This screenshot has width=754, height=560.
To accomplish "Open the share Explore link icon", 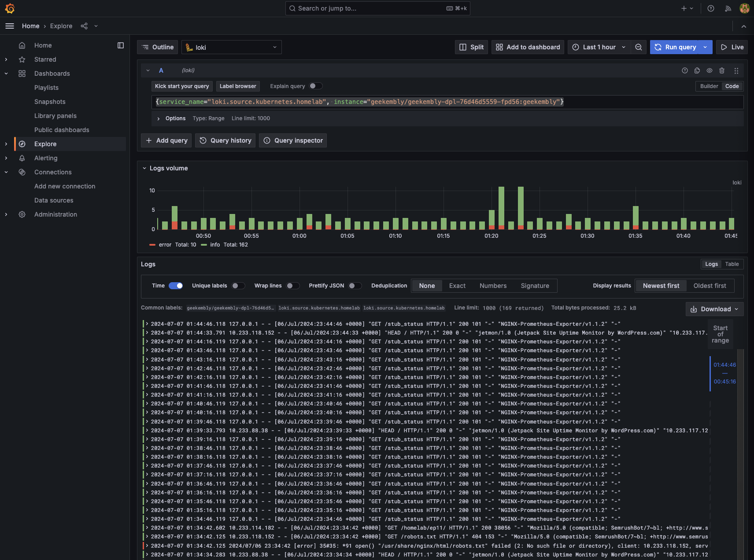I will 84,26.
